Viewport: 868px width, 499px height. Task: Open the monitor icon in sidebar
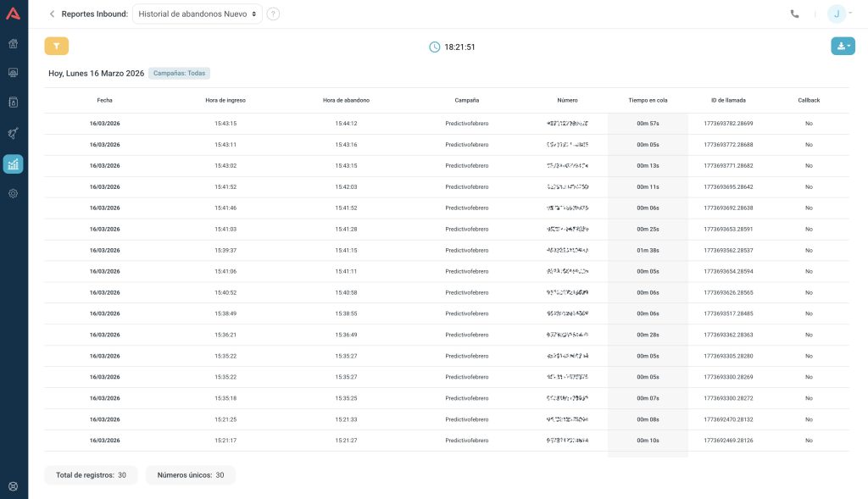pyautogui.click(x=14, y=73)
